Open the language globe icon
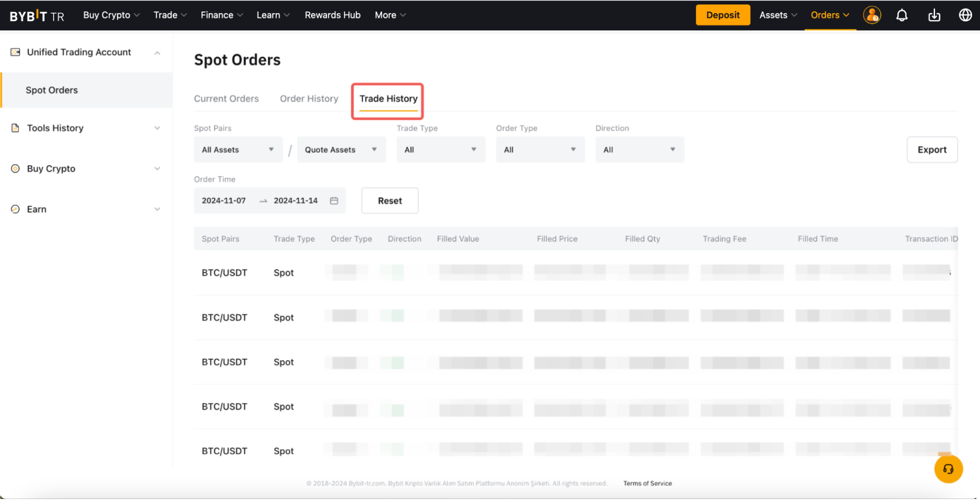The width and height of the screenshot is (980, 500). (x=965, y=15)
